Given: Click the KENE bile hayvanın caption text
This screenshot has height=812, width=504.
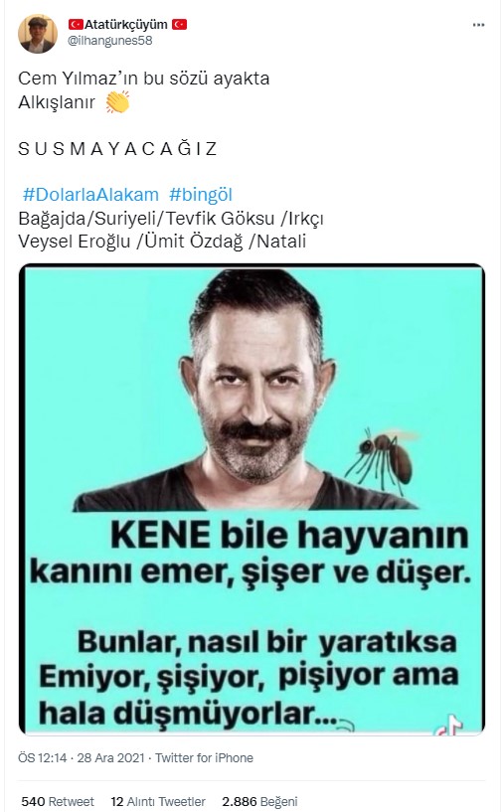Looking at the screenshot, I should (289, 536).
